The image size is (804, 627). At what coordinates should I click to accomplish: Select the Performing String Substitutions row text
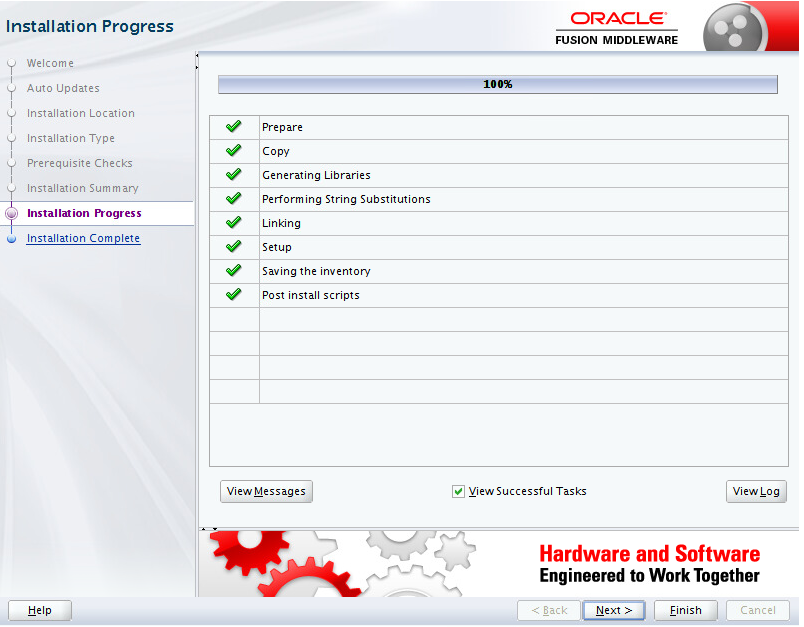[346, 199]
